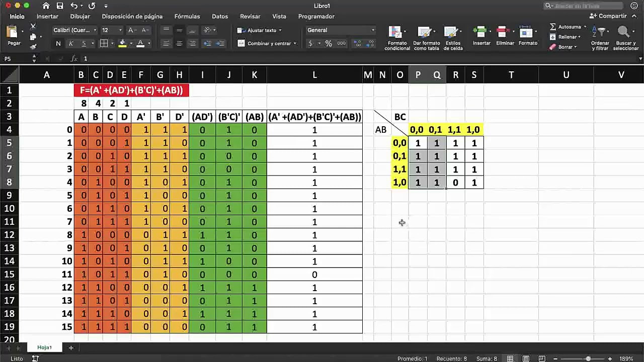Adjust the zoom slider in status bar
The height and width of the screenshot is (362, 644).
588,358
